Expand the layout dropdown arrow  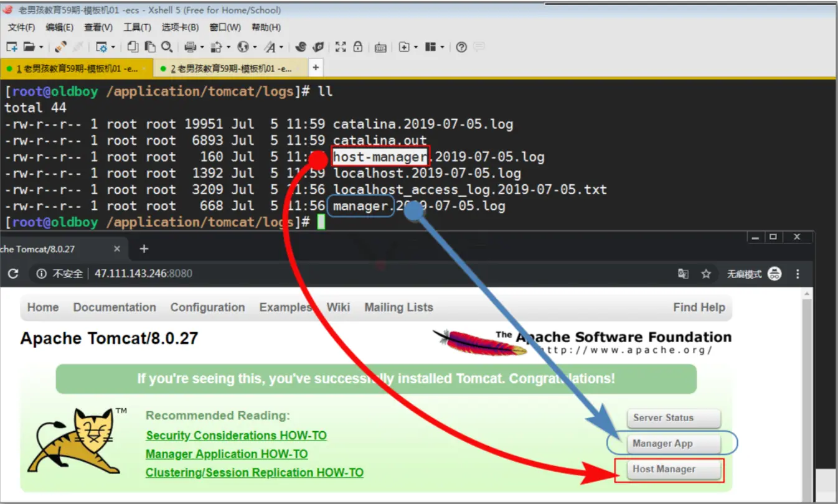tap(443, 47)
